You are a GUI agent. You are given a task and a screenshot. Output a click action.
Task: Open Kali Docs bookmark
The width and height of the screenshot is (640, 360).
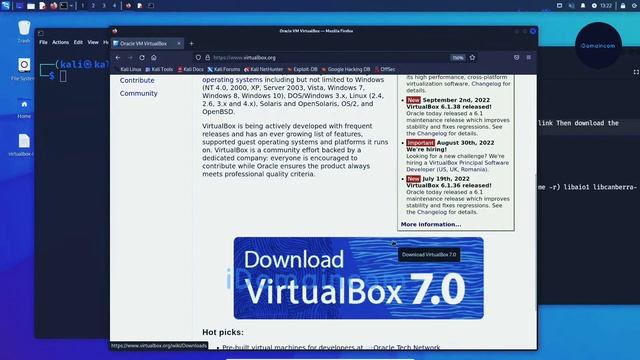pos(191,69)
